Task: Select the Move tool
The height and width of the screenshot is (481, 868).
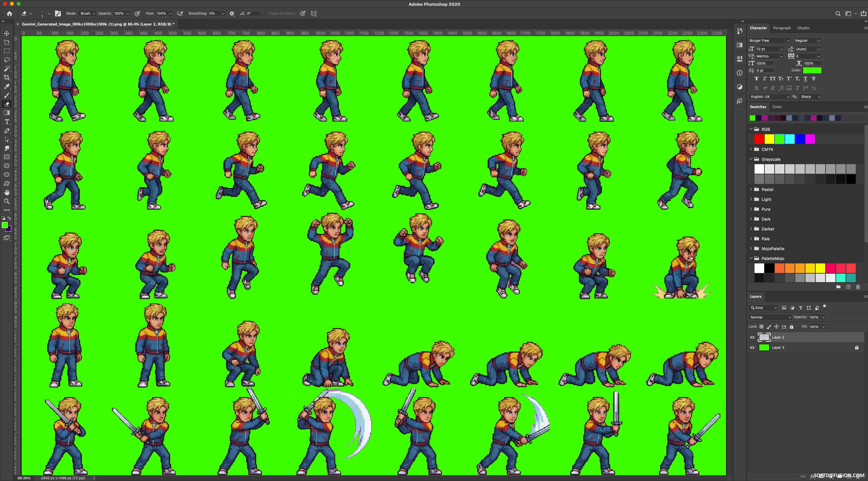Action: click(x=6, y=33)
